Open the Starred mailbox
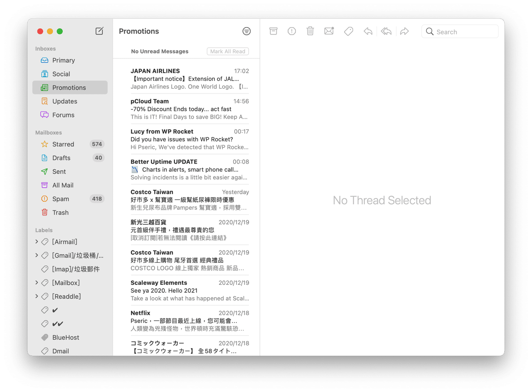The height and width of the screenshot is (392, 532). [x=70, y=144]
